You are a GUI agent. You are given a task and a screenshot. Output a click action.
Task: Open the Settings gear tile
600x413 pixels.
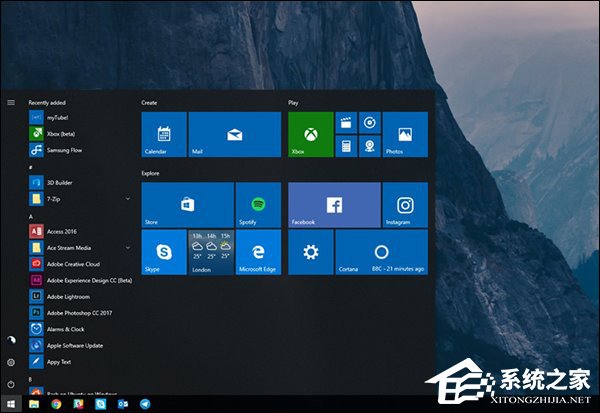click(311, 252)
